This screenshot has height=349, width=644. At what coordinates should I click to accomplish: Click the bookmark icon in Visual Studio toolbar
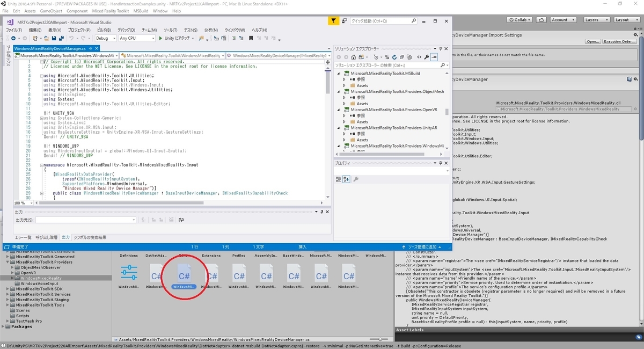pyautogui.click(x=251, y=38)
